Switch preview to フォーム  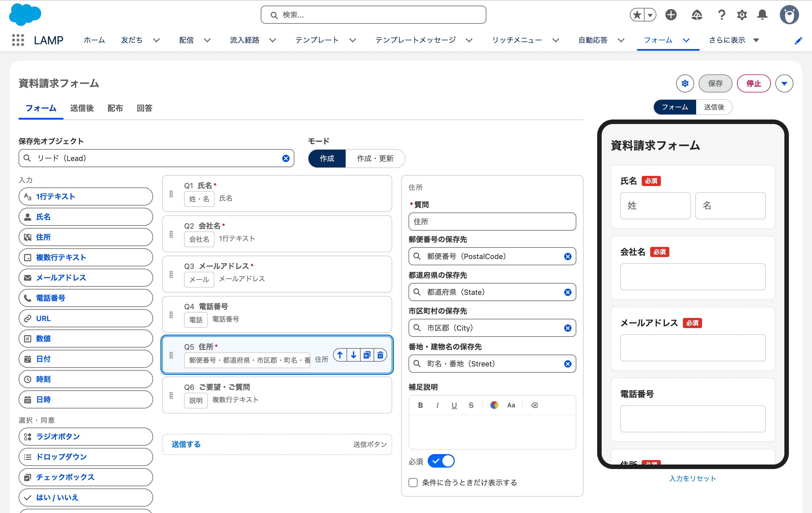coord(675,107)
